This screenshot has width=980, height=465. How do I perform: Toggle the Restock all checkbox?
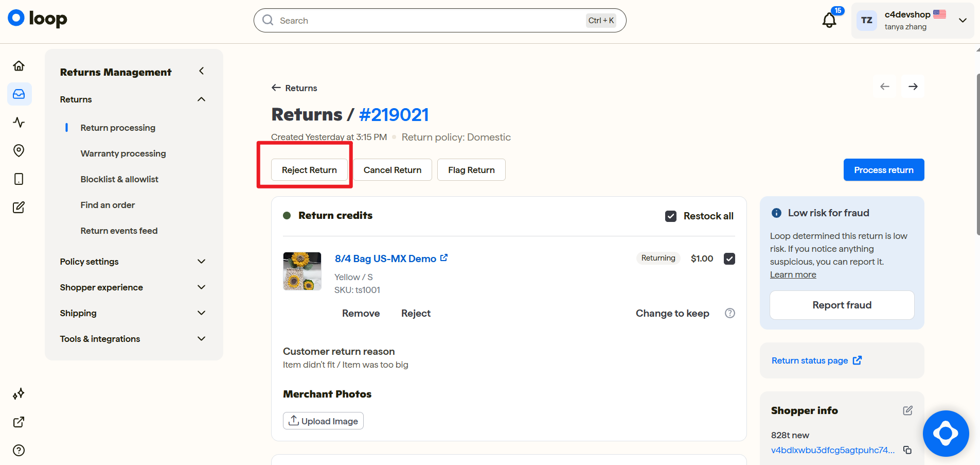(x=671, y=216)
